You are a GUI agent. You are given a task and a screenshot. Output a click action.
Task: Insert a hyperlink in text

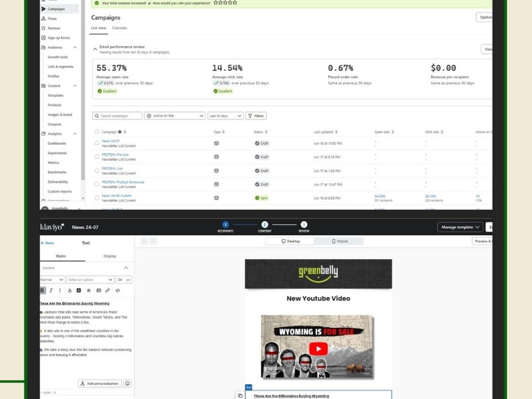coord(107,290)
